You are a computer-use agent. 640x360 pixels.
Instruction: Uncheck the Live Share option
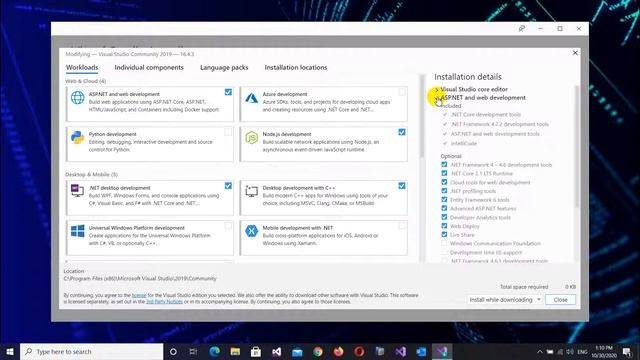pos(444,235)
